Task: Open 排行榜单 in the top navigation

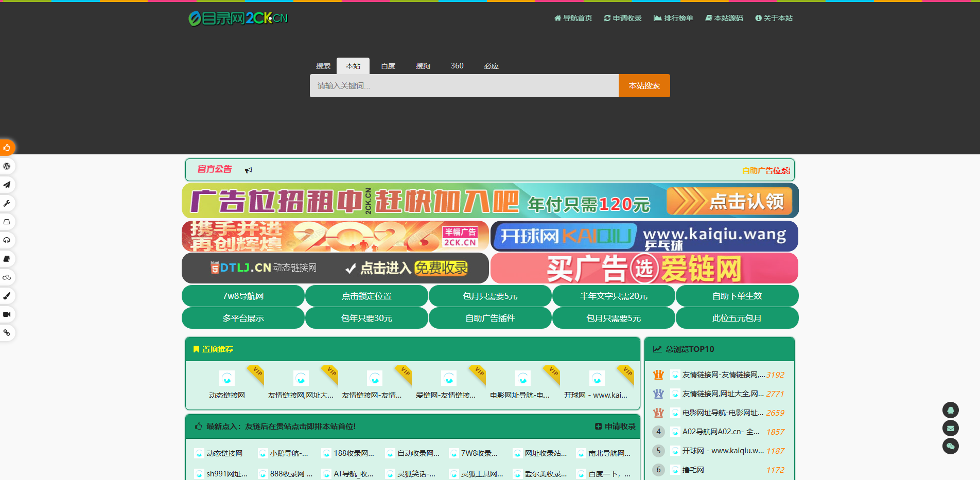Action: coord(673,17)
